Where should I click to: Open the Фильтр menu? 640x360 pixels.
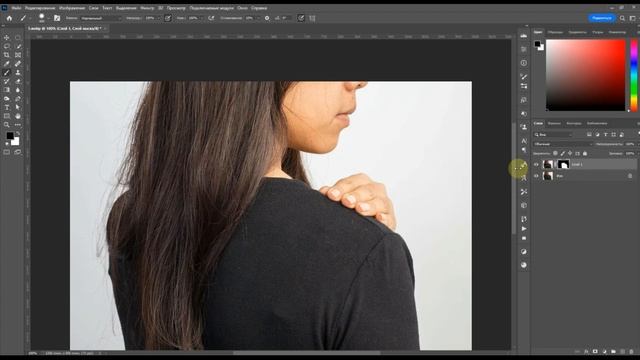tap(147, 8)
